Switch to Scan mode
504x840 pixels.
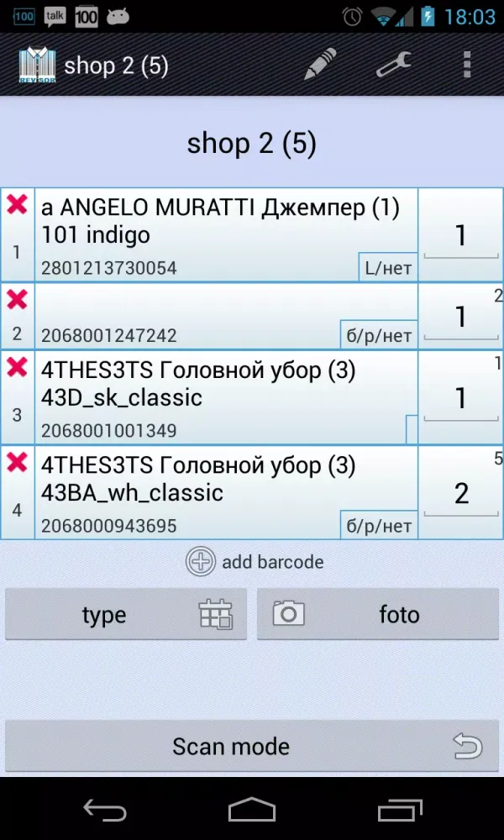click(x=252, y=746)
